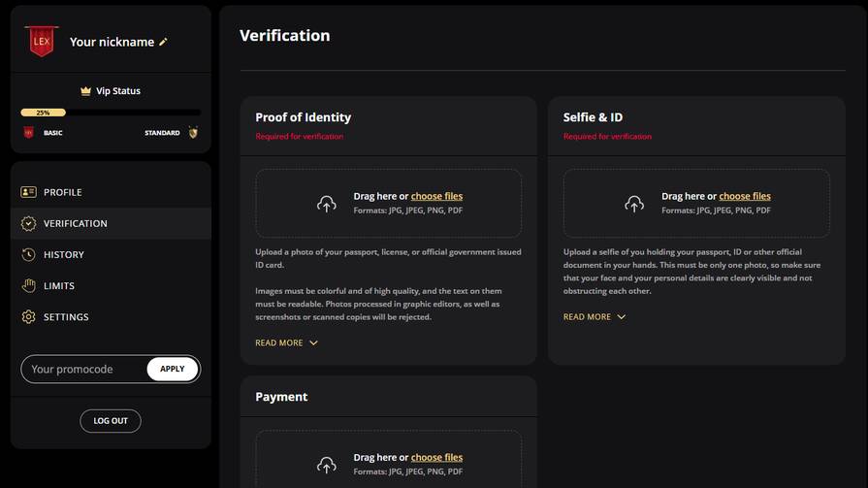Focus the Your promocode input field

click(82, 369)
